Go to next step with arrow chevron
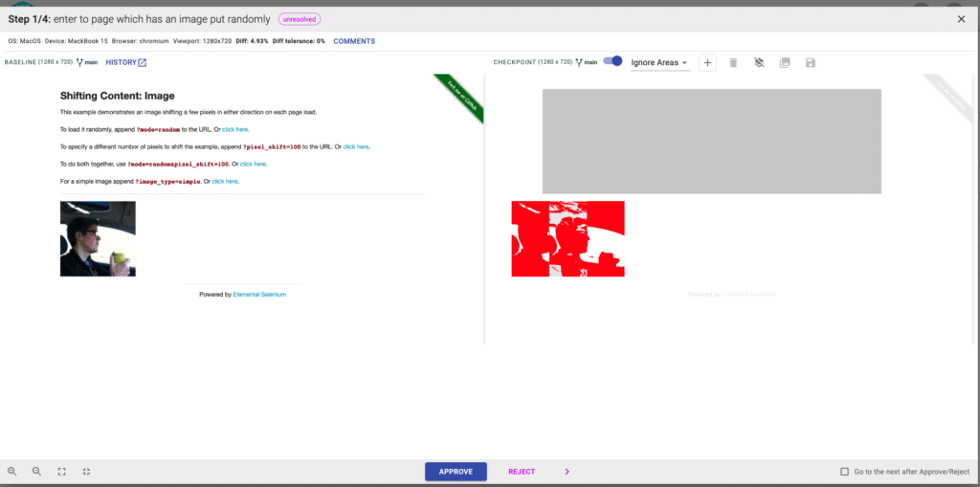The width and height of the screenshot is (980, 487). coord(567,472)
